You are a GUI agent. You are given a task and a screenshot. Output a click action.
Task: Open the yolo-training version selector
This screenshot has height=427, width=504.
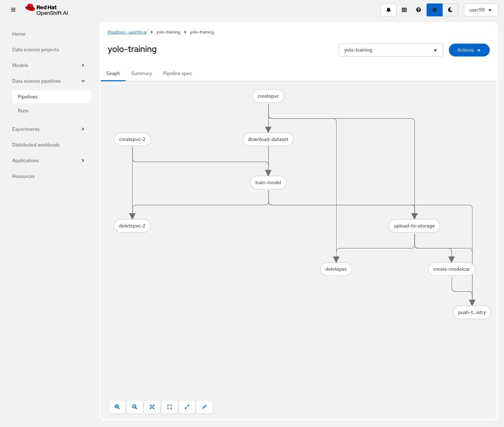[391, 50]
